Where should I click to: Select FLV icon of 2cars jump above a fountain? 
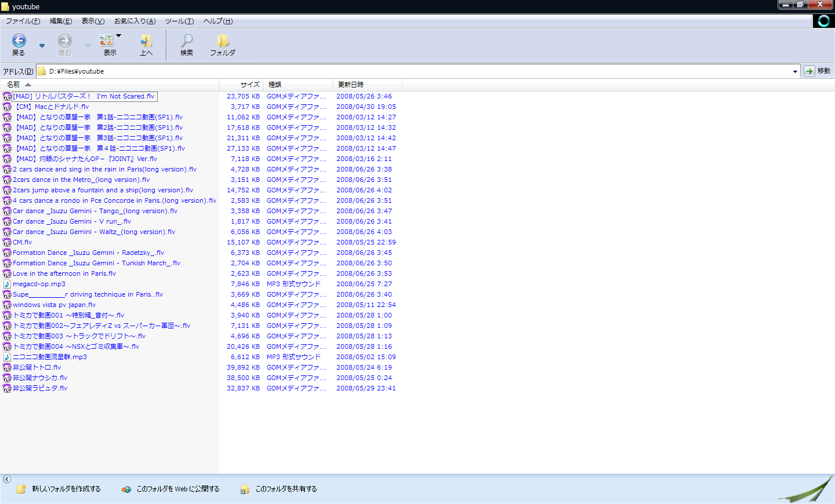pos(7,190)
